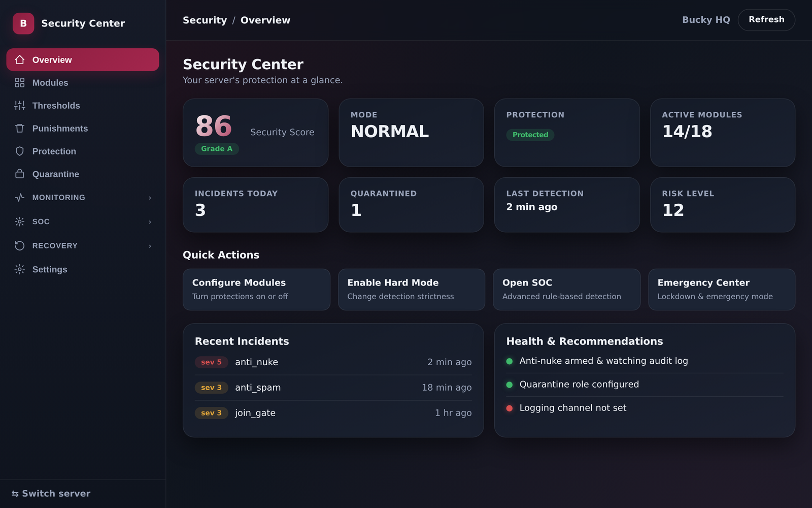Click the Quarantine lock icon

(20, 174)
